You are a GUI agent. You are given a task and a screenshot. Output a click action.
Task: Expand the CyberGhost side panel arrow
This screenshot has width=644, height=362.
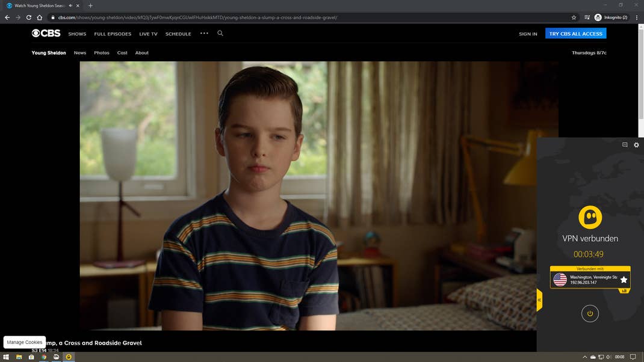point(539,299)
